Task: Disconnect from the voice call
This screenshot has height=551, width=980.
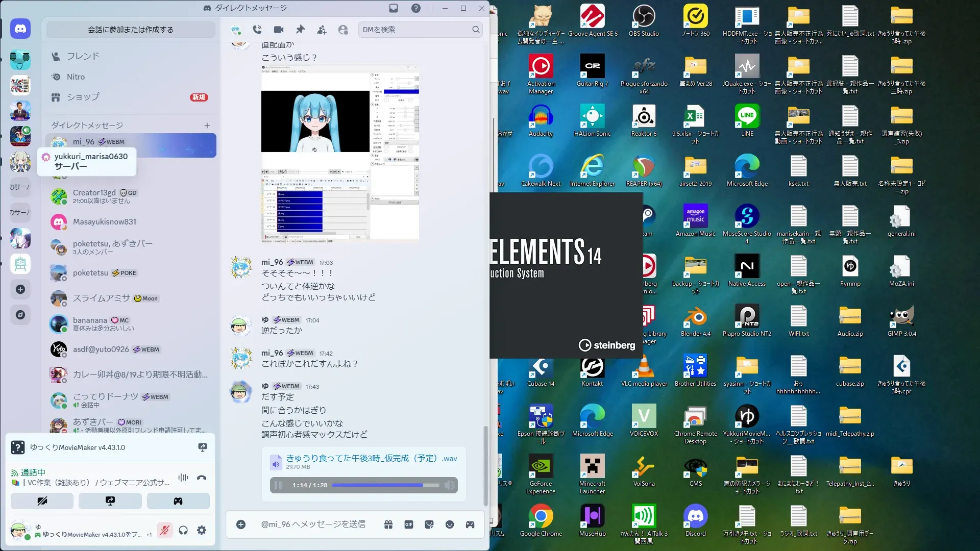Action: (x=202, y=478)
